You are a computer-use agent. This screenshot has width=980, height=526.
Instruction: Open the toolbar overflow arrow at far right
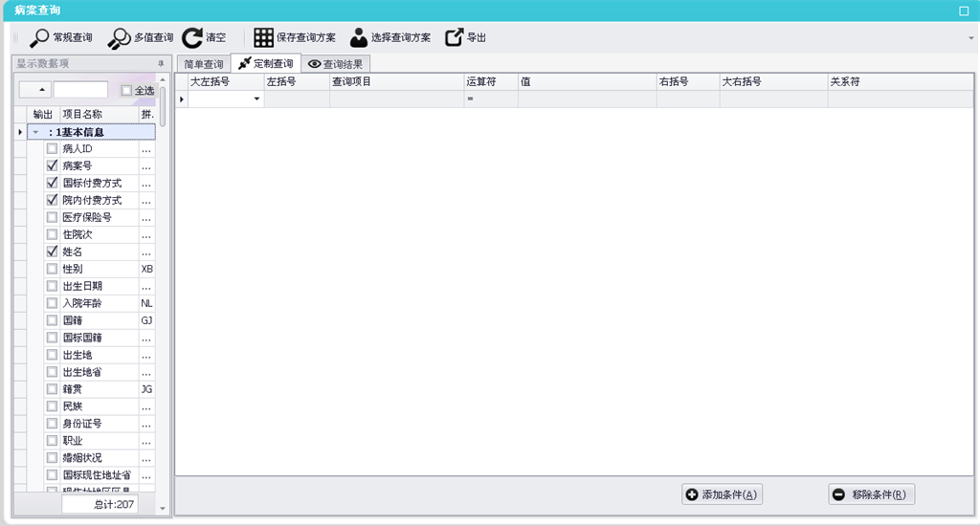tap(971, 38)
